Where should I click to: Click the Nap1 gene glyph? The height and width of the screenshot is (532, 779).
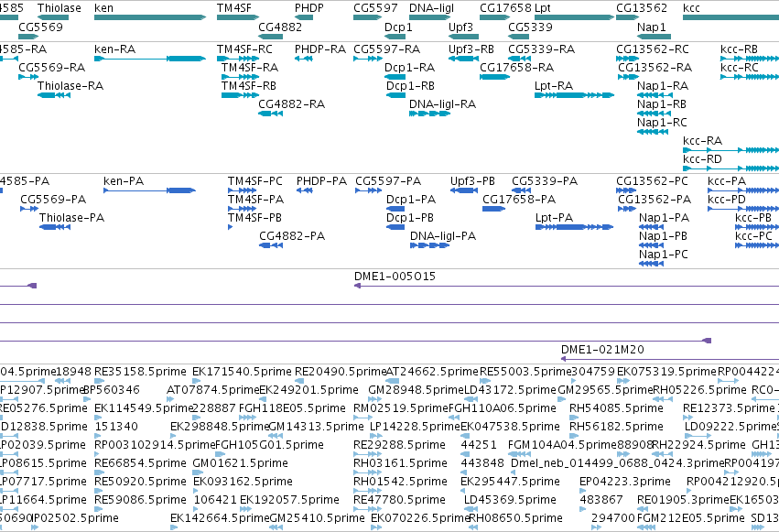click(x=654, y=37)
